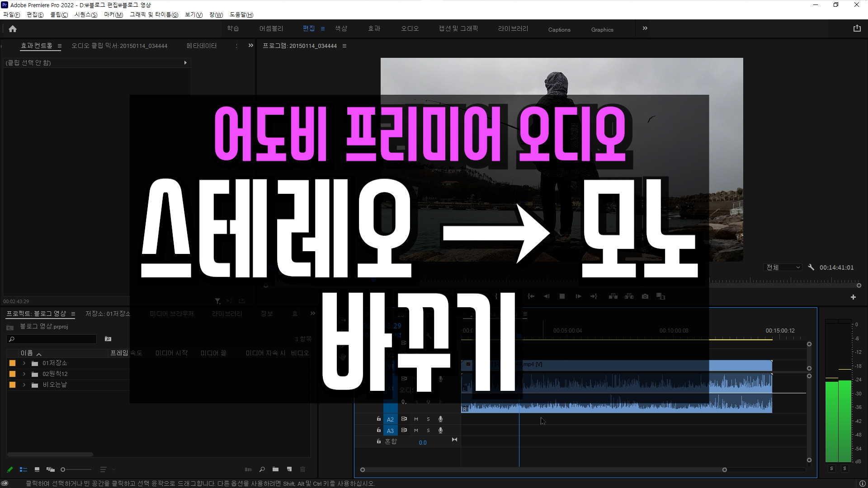
Task: Open the 전체 zoom level dropdown
Action: pyautogui.click(x=783, y=267)
